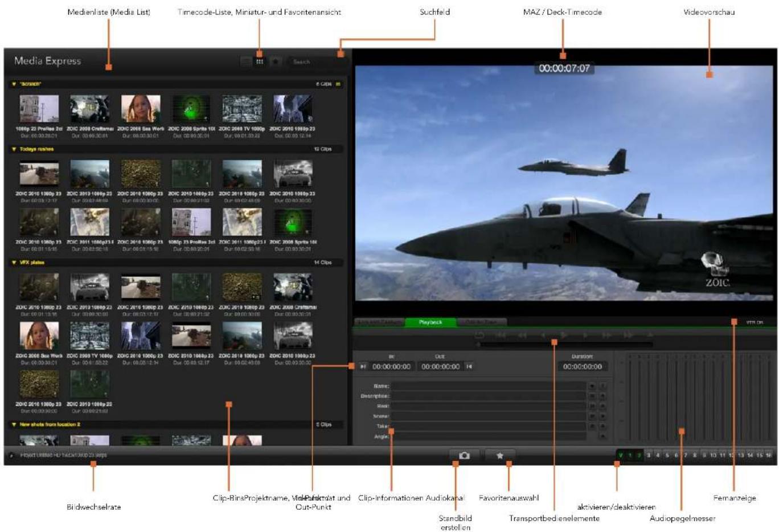Collapse the Todays rushes bin

(x=14, y=149)
